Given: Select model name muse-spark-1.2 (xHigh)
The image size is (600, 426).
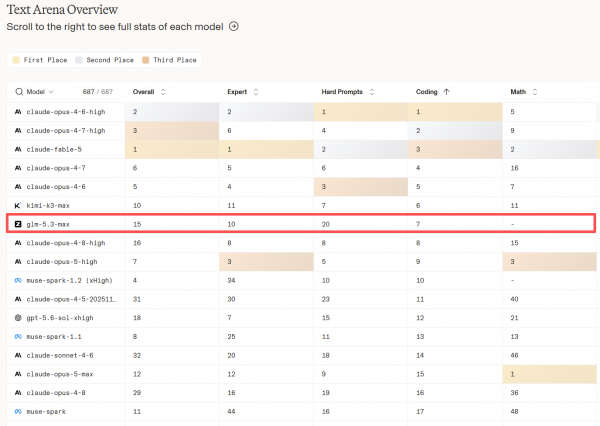Looking at the screenshot, I should point(69,281).
